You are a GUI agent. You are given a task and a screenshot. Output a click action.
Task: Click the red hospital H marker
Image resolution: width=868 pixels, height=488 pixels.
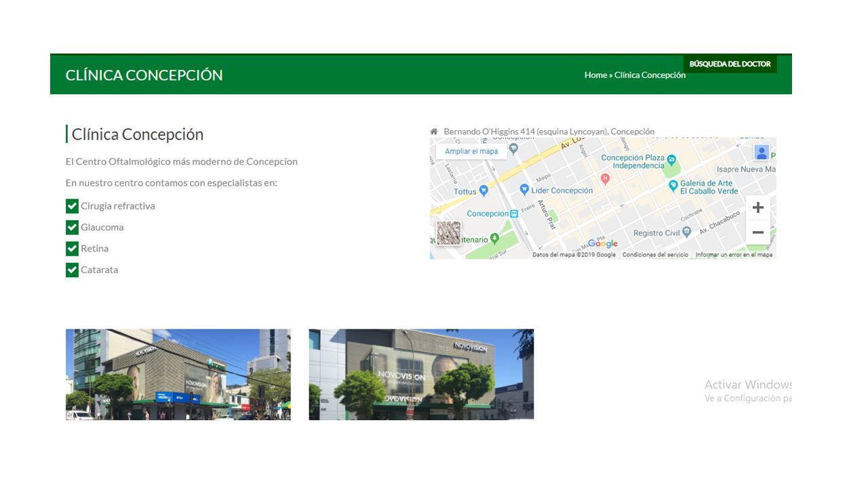(606, 179)
